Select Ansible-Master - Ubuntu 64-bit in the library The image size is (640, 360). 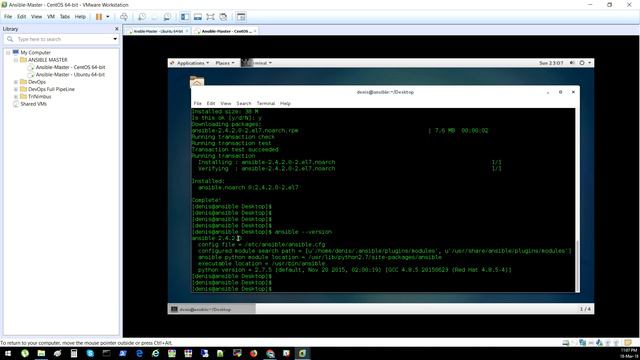pos(70,75)
